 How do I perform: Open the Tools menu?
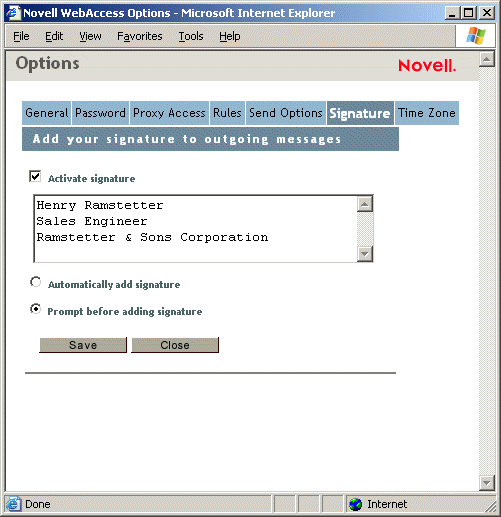191,36
